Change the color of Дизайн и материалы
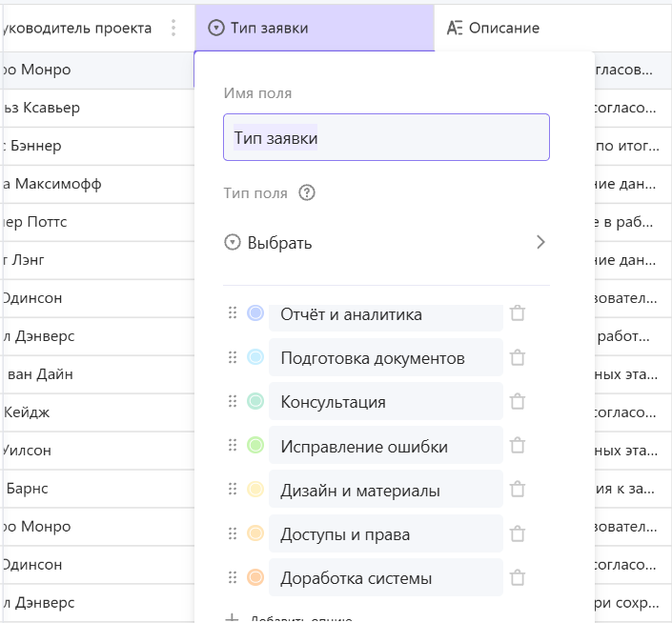Screen dimensions: 672x623 click(x=255, y=489)
